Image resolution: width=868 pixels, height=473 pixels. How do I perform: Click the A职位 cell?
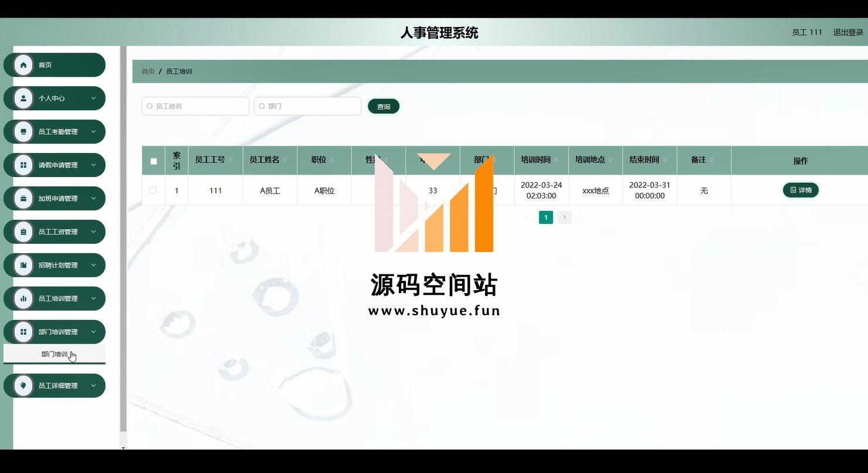coord(324,191)
